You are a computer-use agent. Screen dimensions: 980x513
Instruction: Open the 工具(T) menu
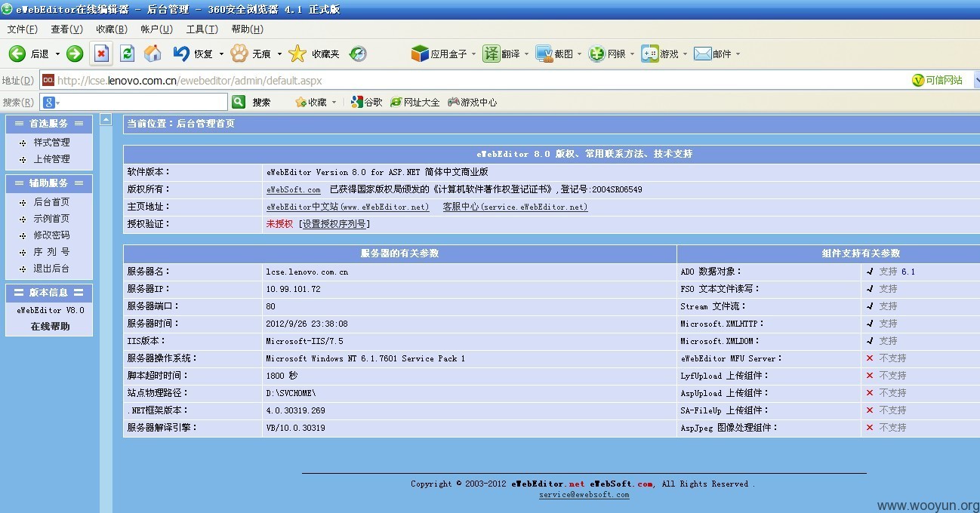pyautogui.click(x=202, y=29)
